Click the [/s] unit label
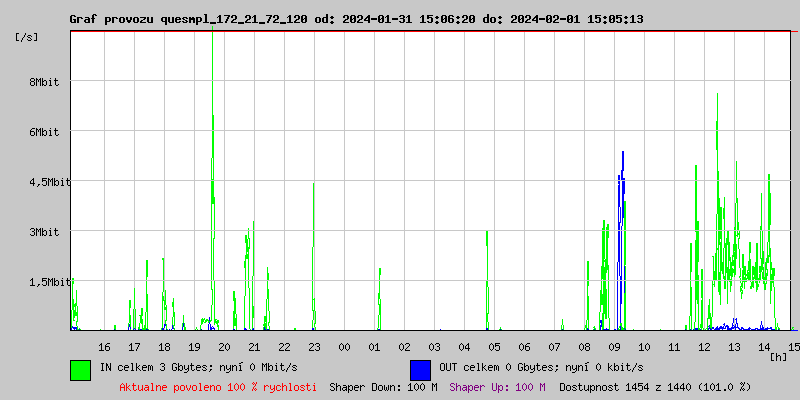 (x=27, y=36)
